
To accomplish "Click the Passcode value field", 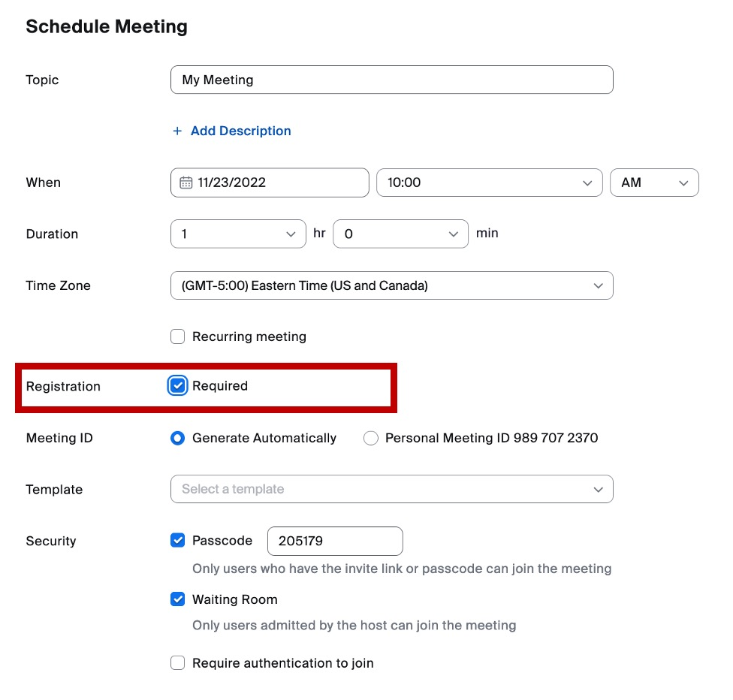I will 334,541.
